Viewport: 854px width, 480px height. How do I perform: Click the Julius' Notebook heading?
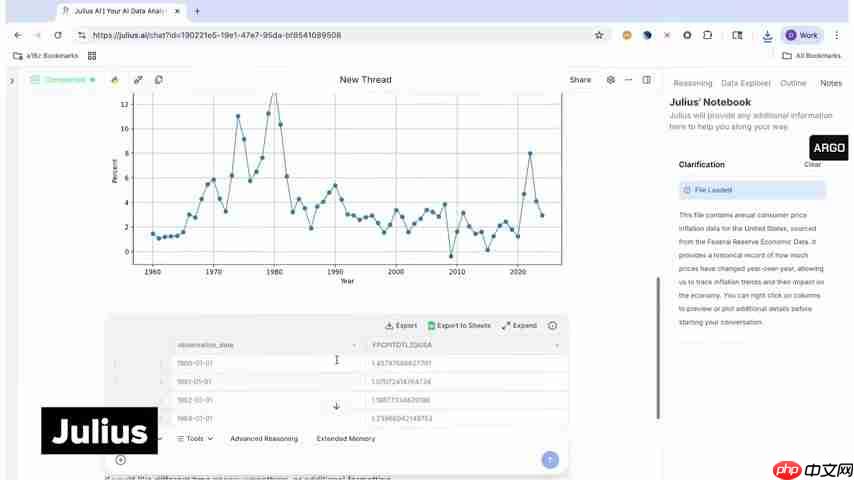pos(710,102)
